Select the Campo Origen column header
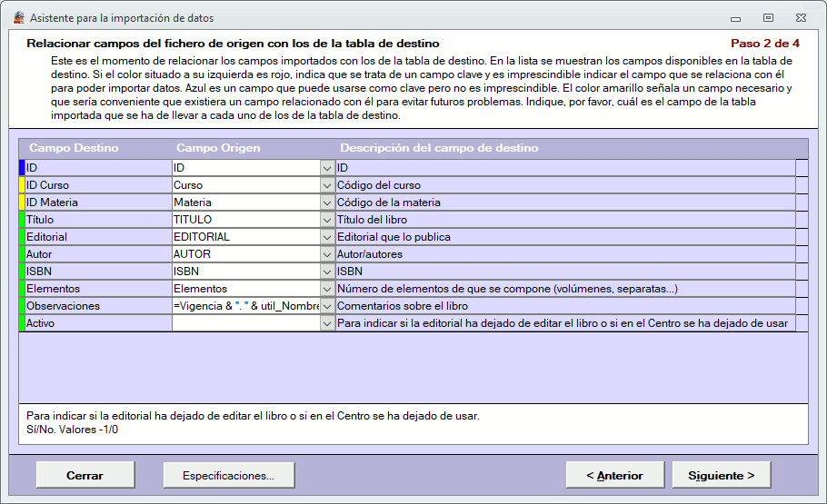The height and width of the screenshot is (504, 827). click(218, 148)
